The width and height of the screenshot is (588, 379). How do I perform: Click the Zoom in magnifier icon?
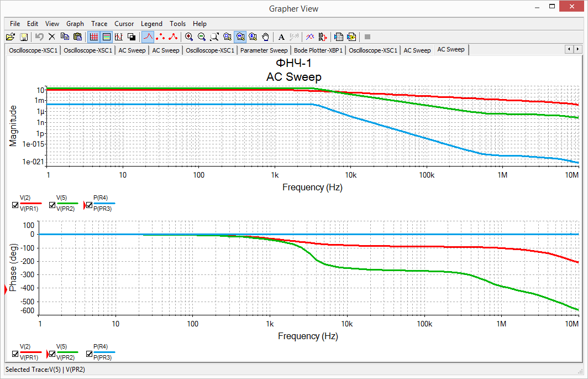coord(189,37)
